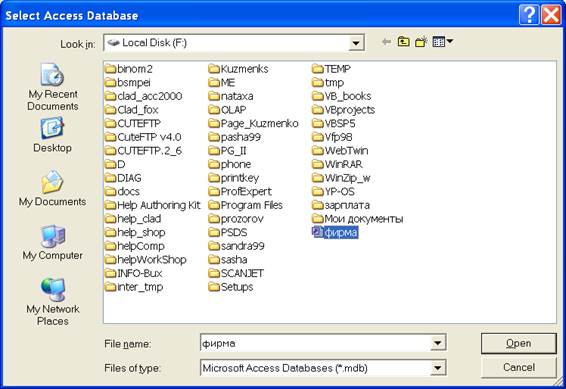Select the зарплата folder
The width and height of the screenshot is (566, 389).
pyautogui.click(x=341, y=205)
